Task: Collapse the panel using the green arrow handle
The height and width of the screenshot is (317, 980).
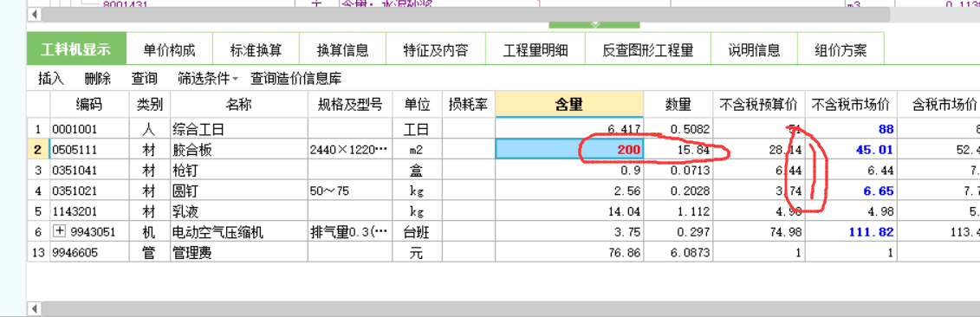Action: tap(594, 25)
